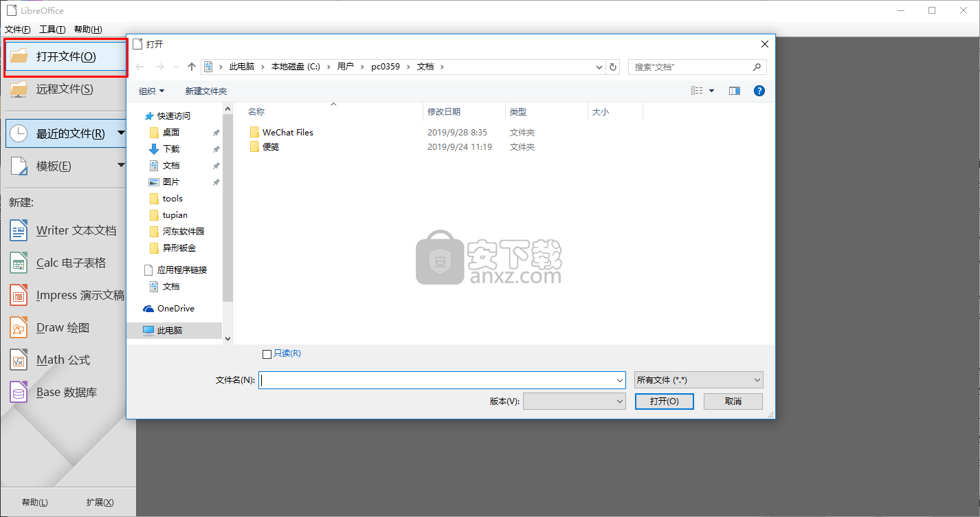The width and height of the screenshot is (980, 517).
Task: Create a new Base database
Action: coord(54,393)
